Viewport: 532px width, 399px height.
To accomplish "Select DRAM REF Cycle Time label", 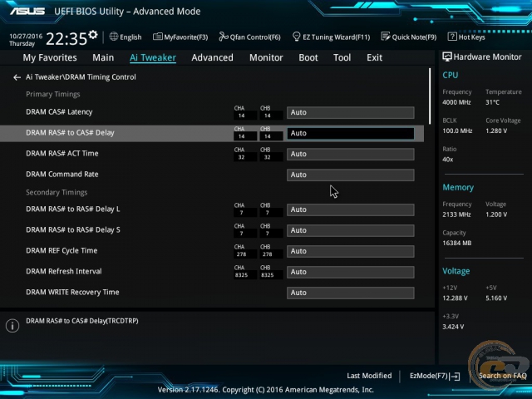I will click(x=62, y=251).
